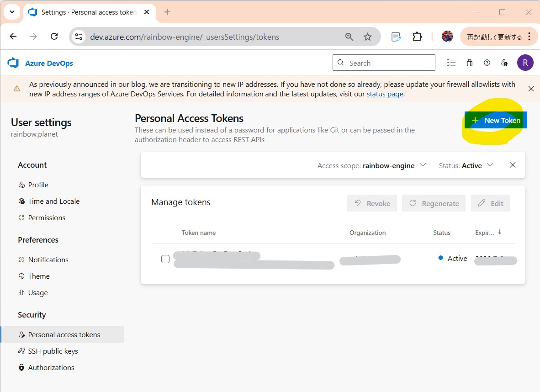Reload the page with refresh icon
The width and height of the screenshot is (540, 392).
(54, 37)
